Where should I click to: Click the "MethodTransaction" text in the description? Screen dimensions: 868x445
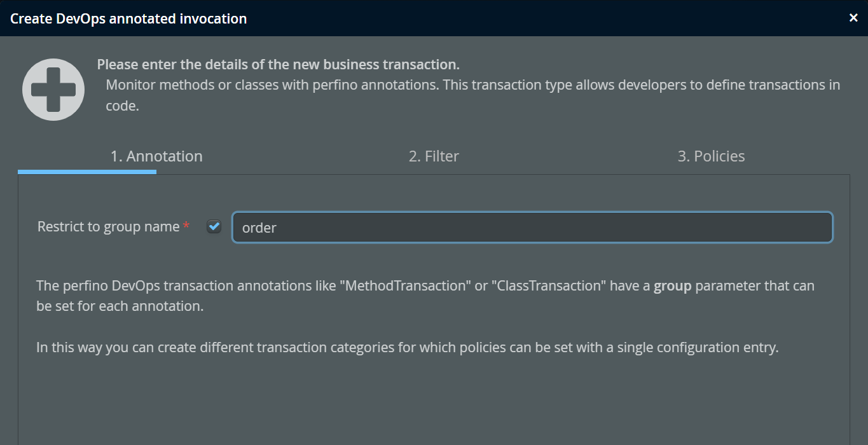coord(406,286)
